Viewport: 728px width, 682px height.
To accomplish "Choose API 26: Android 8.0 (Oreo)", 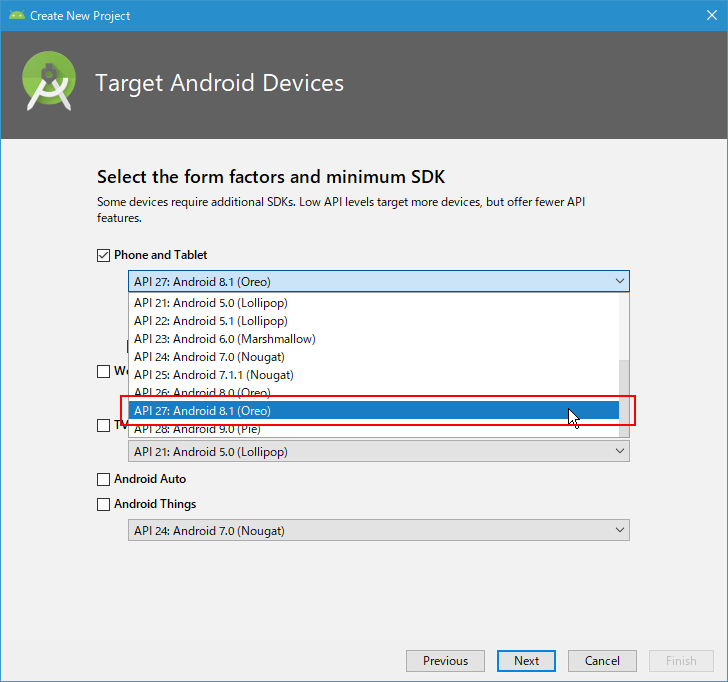I will point(374,393).
